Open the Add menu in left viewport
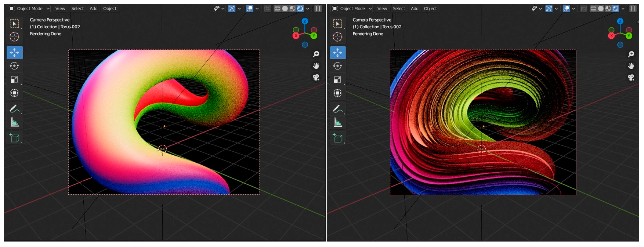The height and width of the screenshot is (247, 644). point(94,9)
